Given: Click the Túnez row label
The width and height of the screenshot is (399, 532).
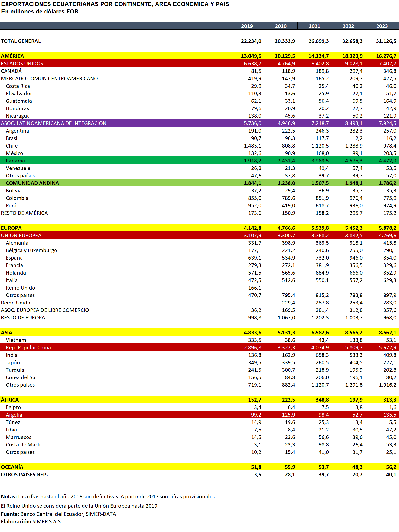Looking at the screenshot, I should pyautogui.click(x=13, y=422).
